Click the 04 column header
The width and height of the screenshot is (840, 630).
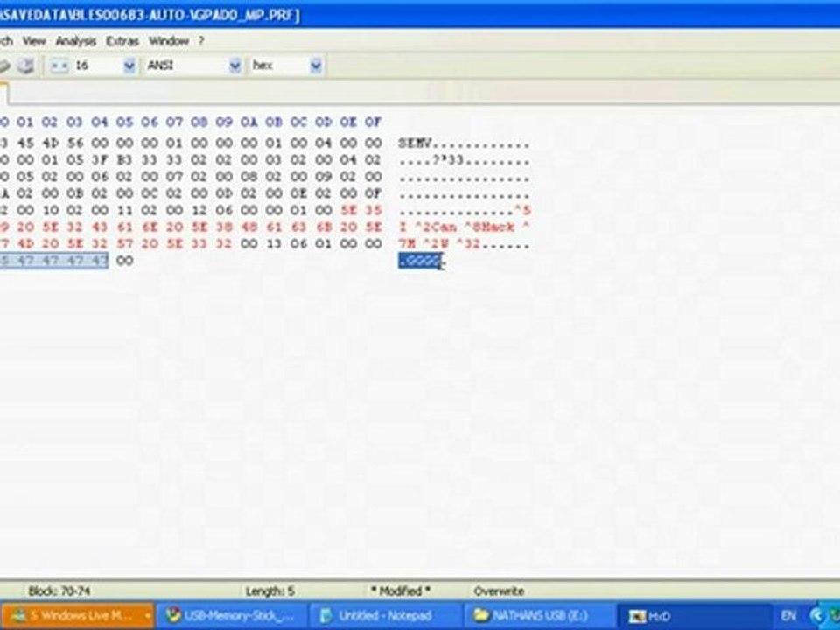[100, 122]
